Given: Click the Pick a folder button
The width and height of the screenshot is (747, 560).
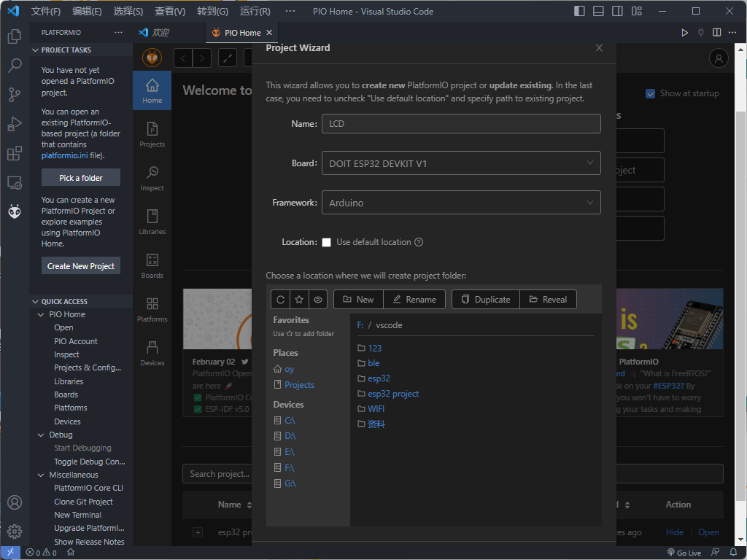Looking at the screenshot, I should (x=80, y=178).
